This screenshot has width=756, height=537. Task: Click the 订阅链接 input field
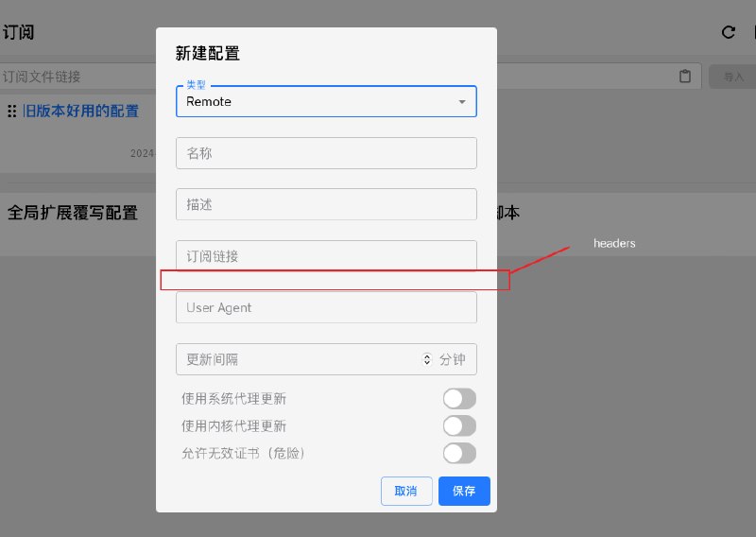pos(326,255)
